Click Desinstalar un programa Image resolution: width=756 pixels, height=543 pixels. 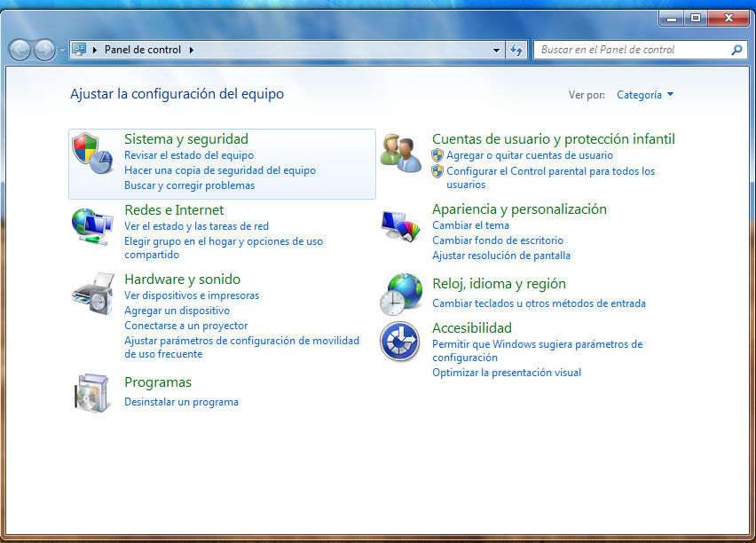181,402
